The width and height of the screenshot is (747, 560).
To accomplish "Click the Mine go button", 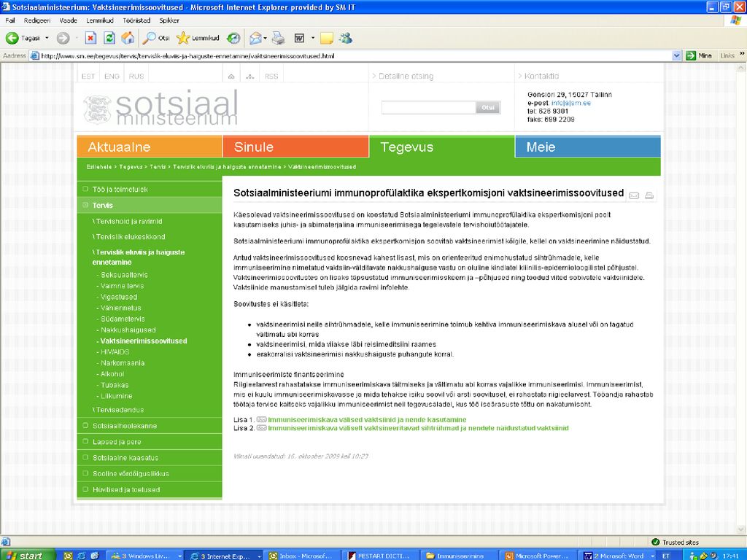I will (699, 55).
